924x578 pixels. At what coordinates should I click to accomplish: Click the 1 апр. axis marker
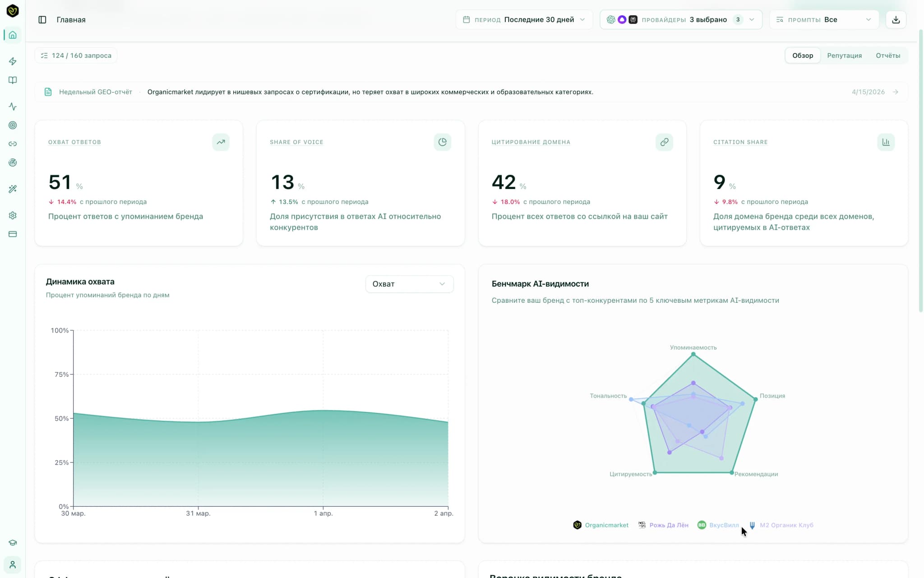click(323, 513)
